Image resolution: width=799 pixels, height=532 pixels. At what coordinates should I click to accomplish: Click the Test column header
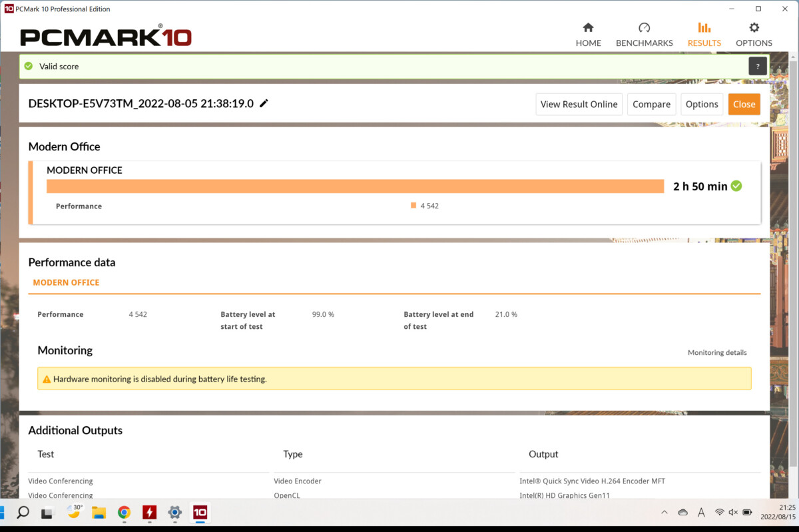[46, 454]
